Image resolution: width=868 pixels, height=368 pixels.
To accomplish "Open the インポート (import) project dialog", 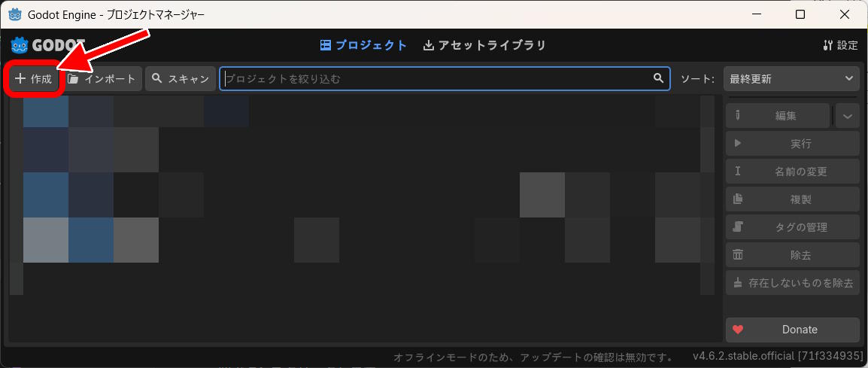I will click(x=102, y=79).
